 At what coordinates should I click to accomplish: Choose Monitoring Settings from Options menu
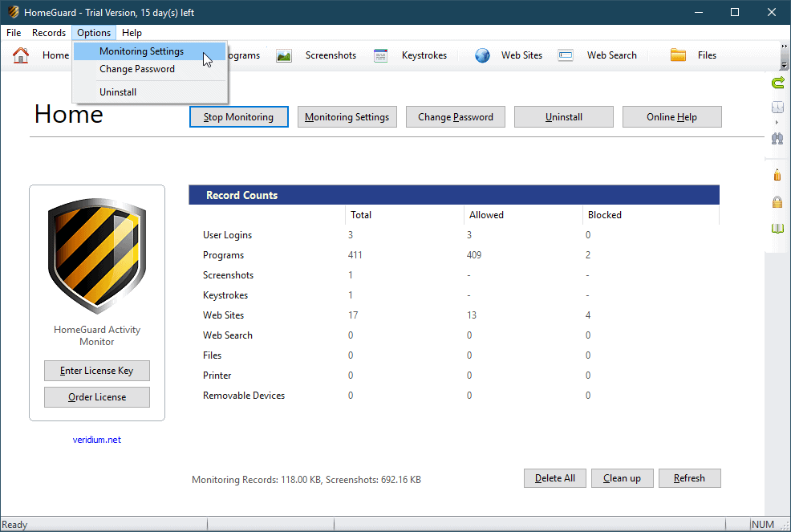click(x=150, y=51)
